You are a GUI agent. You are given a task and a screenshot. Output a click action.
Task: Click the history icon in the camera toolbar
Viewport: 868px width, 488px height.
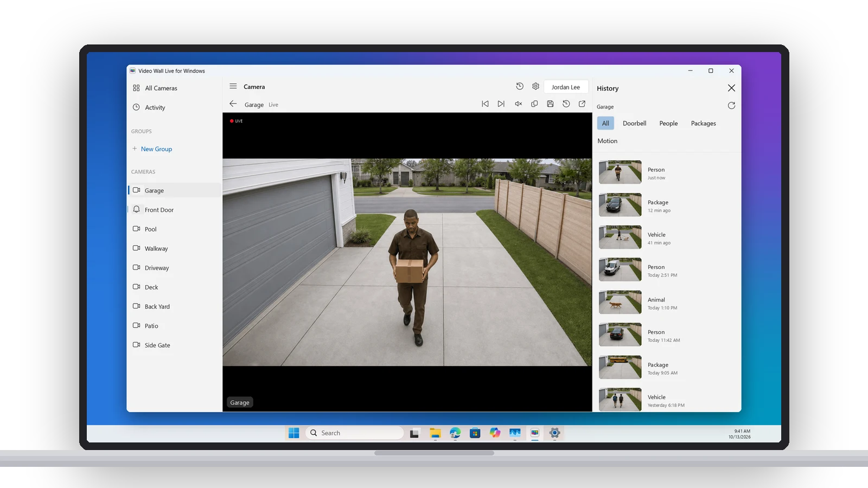click(x=566, y=104)
